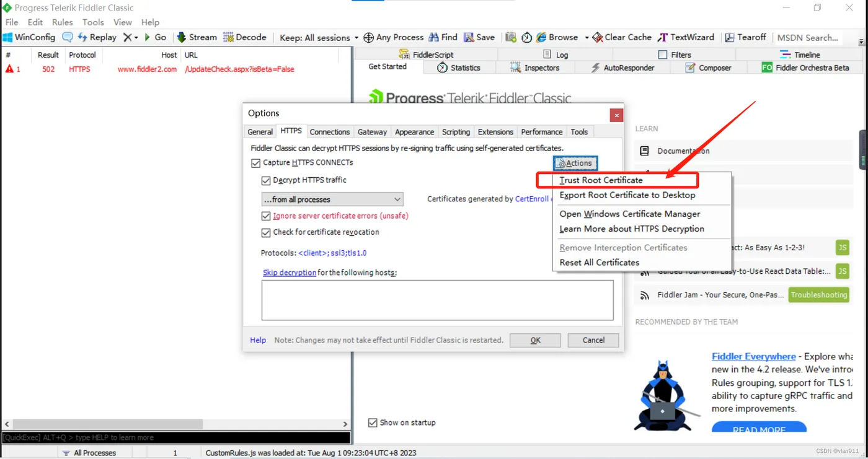Toggle Capture HTTPS CONNECTs checkbox
Viewport: 868px width, 459px height.
coord(255,163)
